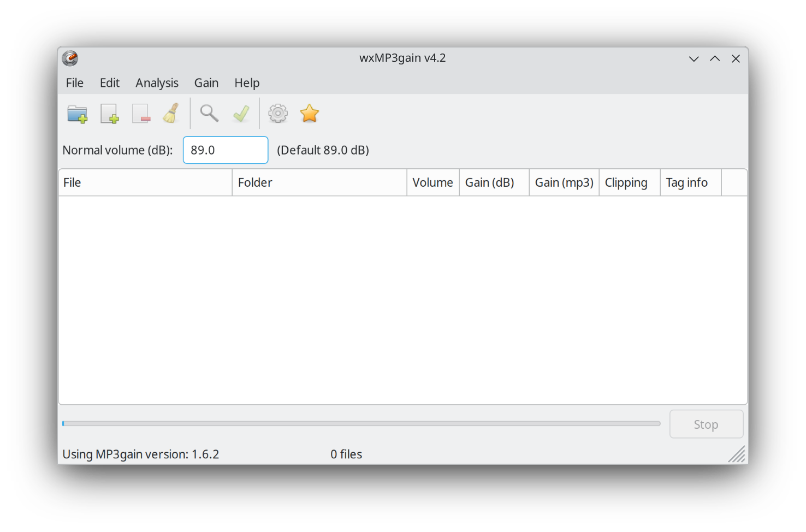Click the wxMP3gain app icon in title bar
This screenshot has width=806, height=532.
pos(70,58)
